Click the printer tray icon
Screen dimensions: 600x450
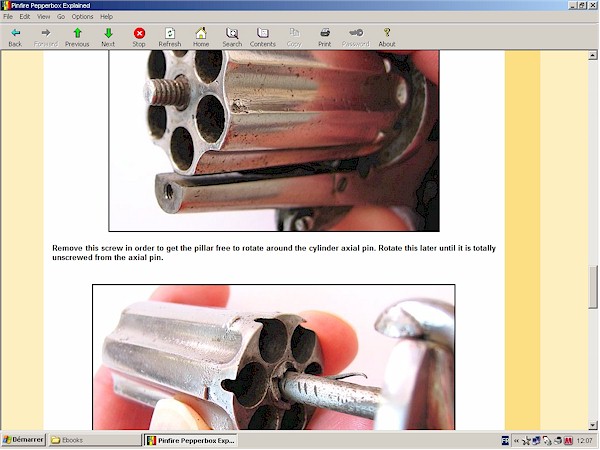click(558, 441)
